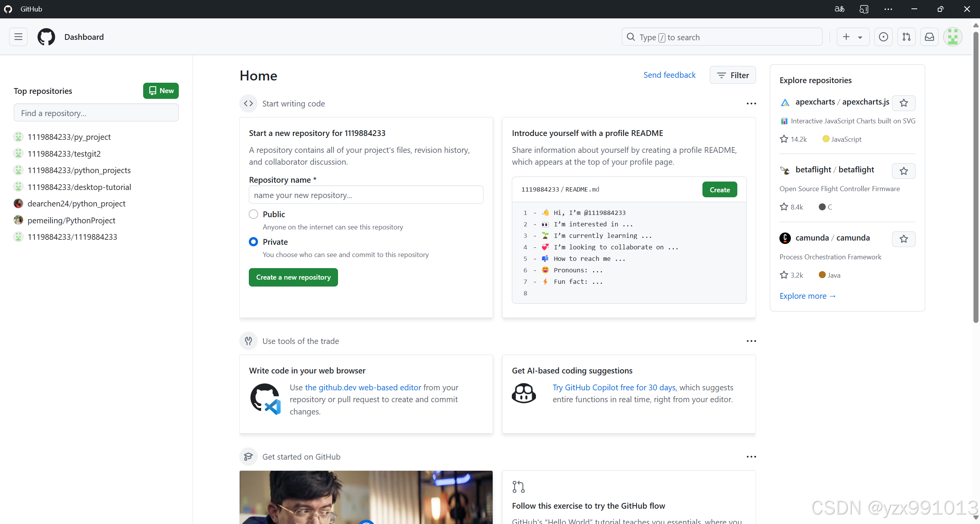
Task: Click the GitHub Octocat logo
Action: point(46,37)
